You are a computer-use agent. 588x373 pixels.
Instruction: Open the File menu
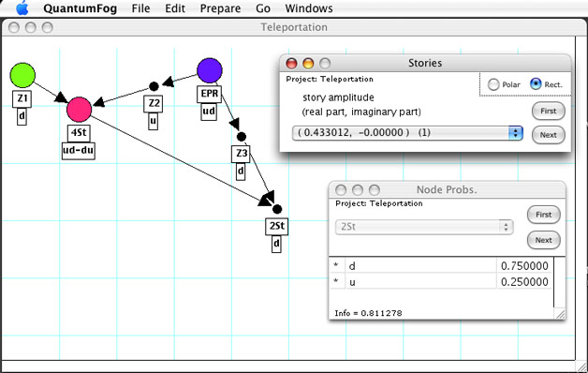pyautogui.click(x=140, y=8)
